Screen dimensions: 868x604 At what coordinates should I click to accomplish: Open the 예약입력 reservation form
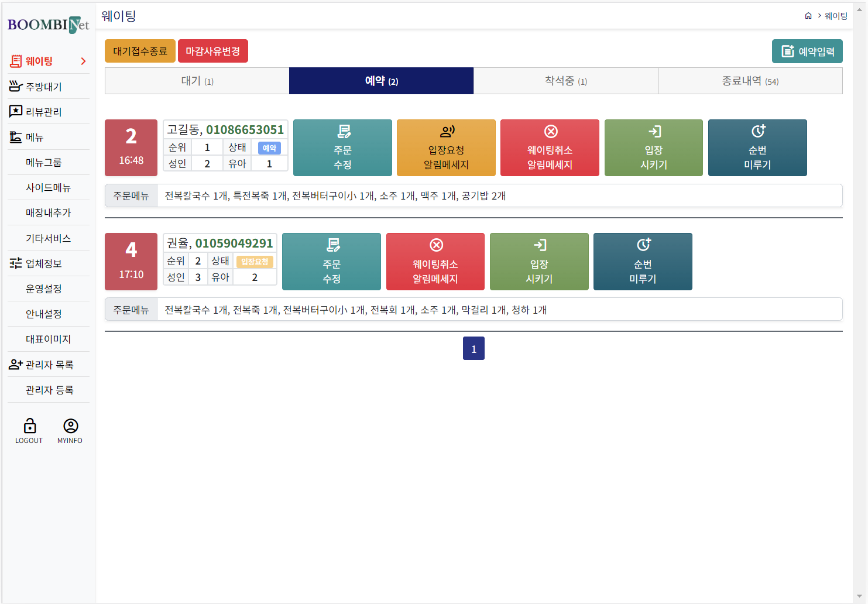point(807,52)
